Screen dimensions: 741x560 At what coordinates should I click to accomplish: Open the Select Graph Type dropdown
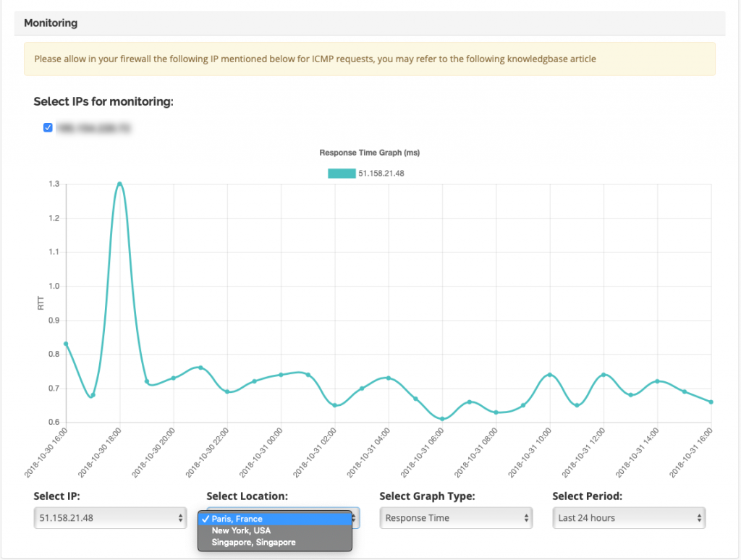[456, 518]
